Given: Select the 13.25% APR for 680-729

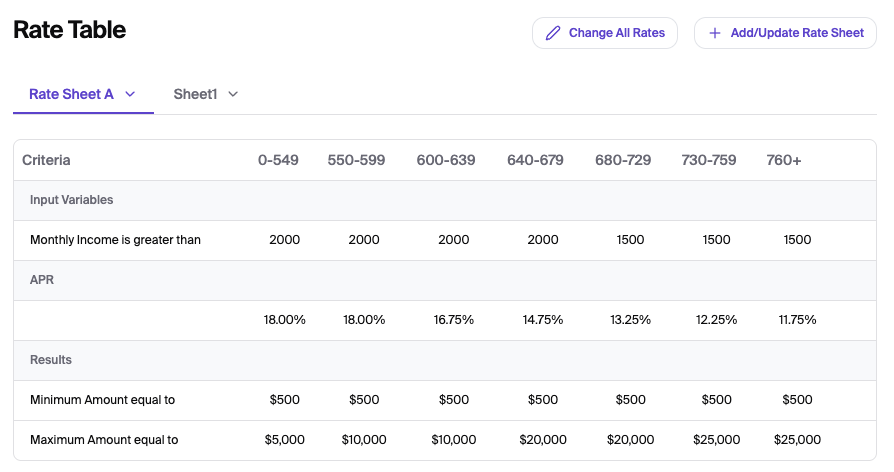Looking at the screenshot, I should 630,320.
